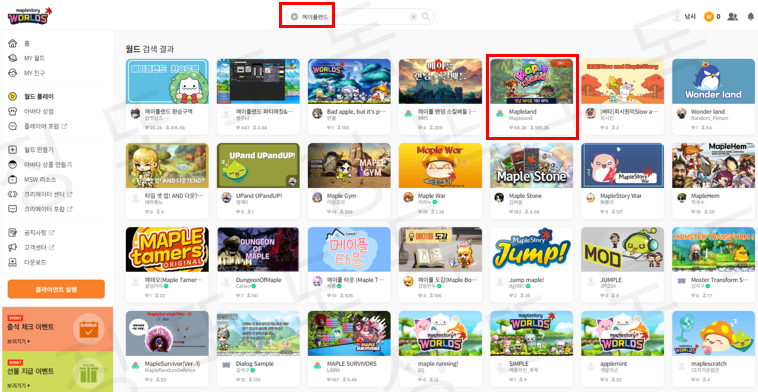Open the 낚시 profile avatar
The height and width of the screenshot is (392, 758).
(677, 17)
